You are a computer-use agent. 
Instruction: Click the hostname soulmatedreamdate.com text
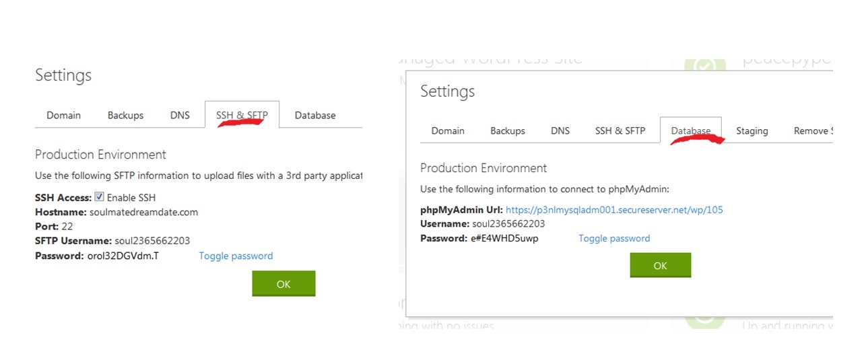point(144,213)
